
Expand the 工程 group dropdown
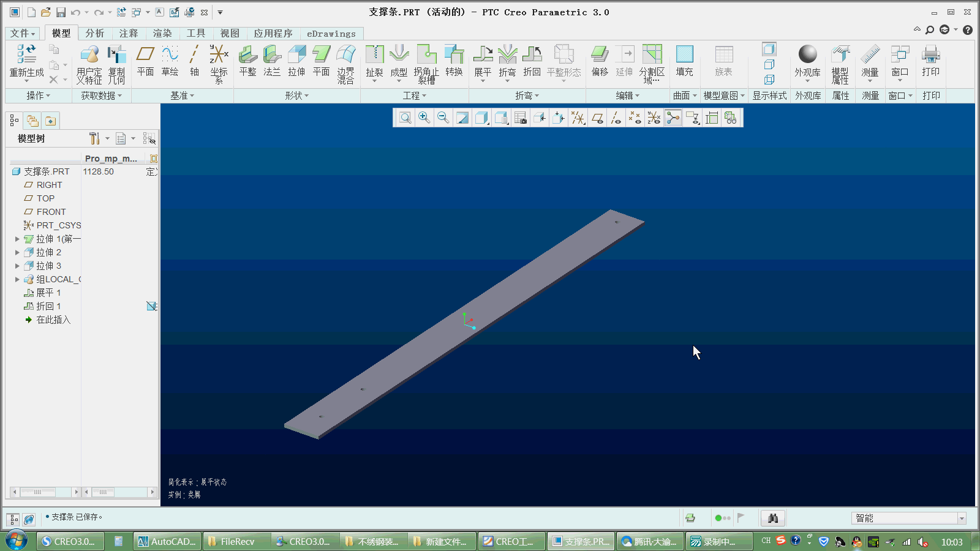tap(415, 96)
